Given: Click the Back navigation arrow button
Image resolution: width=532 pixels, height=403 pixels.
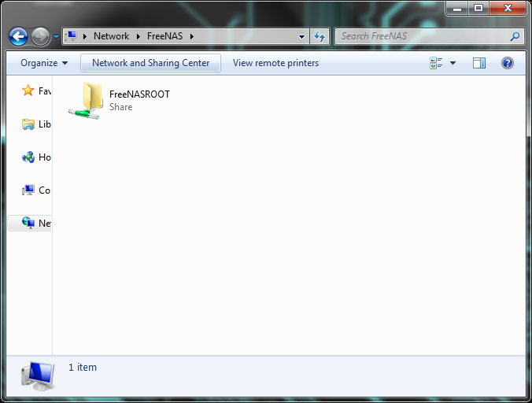Looking at the screenshot, I should (18, 36).
